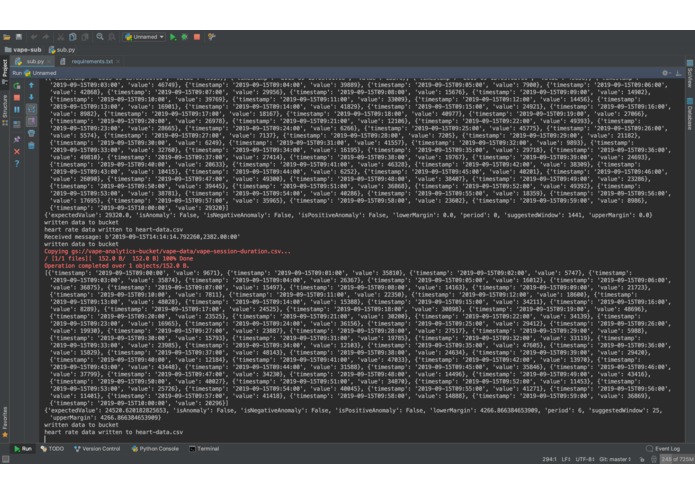
Task: Click the 'Received message' output line
Action: pos(142,237)
